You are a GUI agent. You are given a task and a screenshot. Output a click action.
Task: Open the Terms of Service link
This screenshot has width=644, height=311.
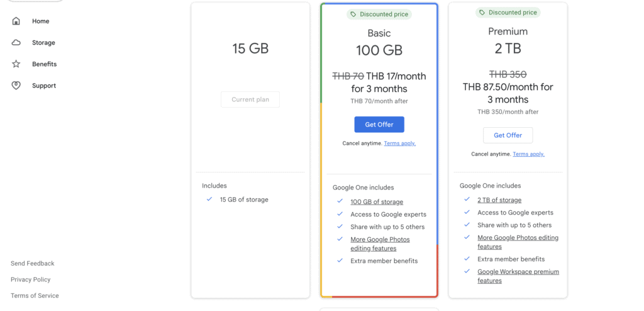35,295
